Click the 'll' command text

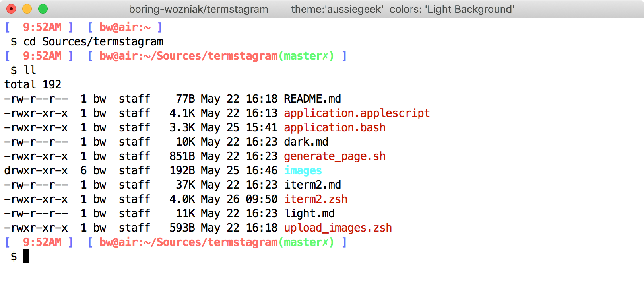(30, 70)
